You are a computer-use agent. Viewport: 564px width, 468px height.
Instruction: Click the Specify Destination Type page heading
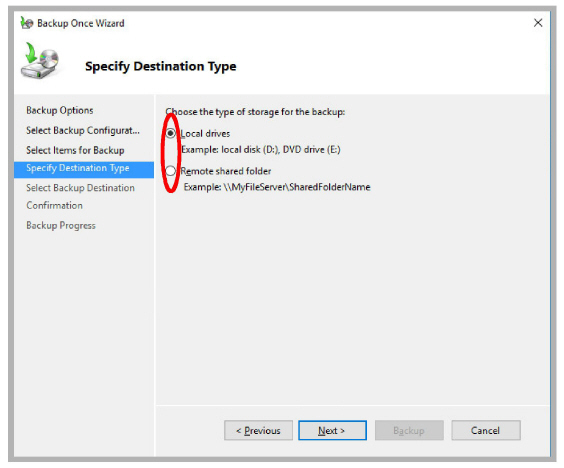[x=161, y=67]
